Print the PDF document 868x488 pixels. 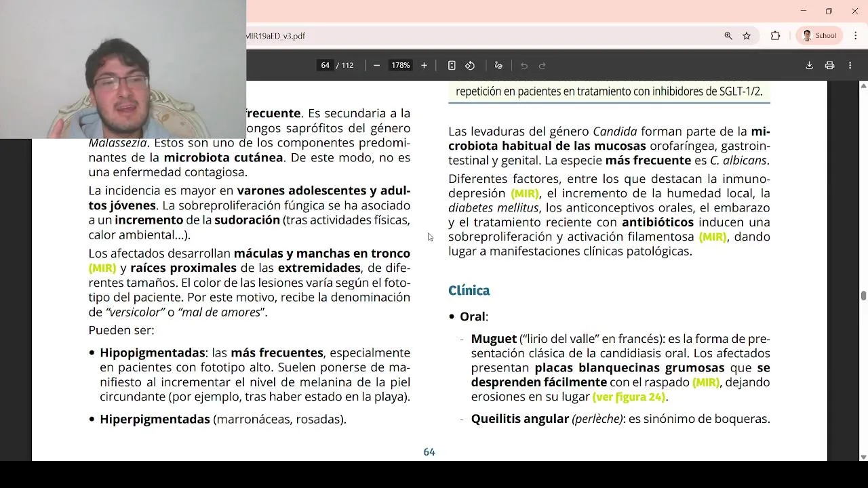[829, 66]
